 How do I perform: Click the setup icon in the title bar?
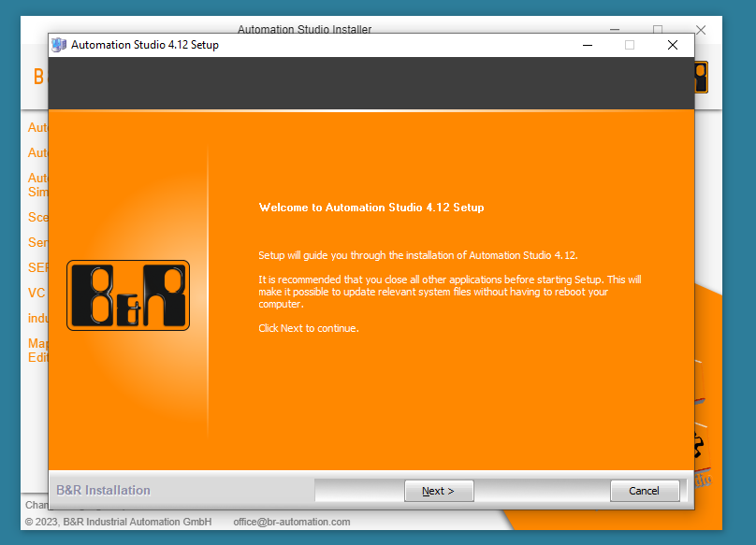click(59, 45)
